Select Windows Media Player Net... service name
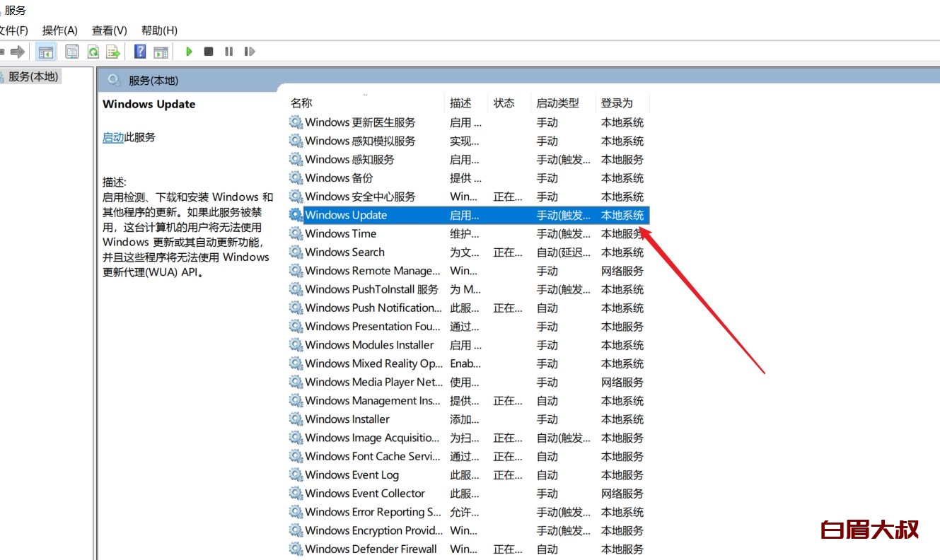The width and height of the screenshot is (940, 560). [x=374, y=382]
